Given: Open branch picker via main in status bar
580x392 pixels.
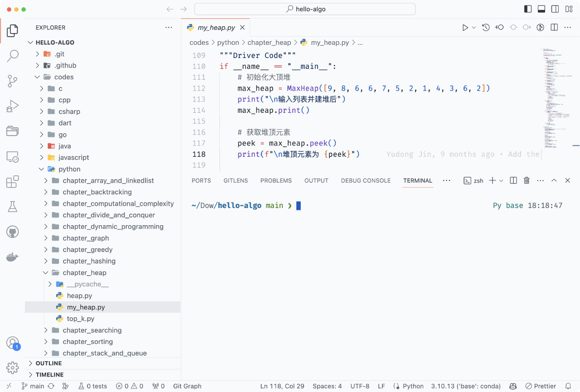Looking at the screenshot, I should point(34,386).
